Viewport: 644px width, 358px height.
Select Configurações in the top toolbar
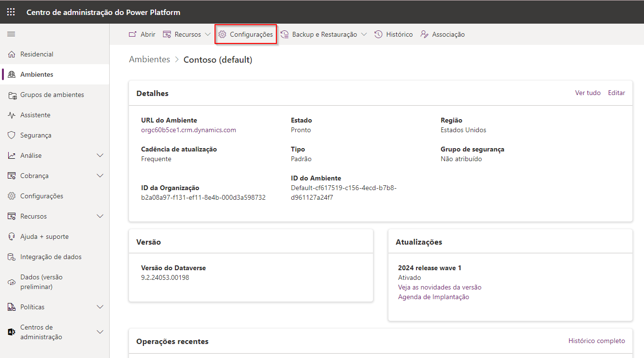(x=246, y=35)
